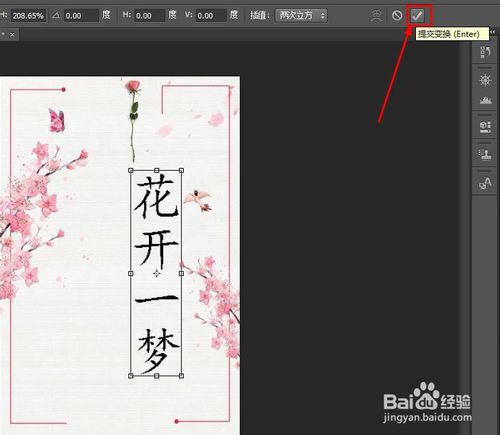500x435 pixels.
Task: Switch between free transform and warp modes
Action: tap(376, 16)
